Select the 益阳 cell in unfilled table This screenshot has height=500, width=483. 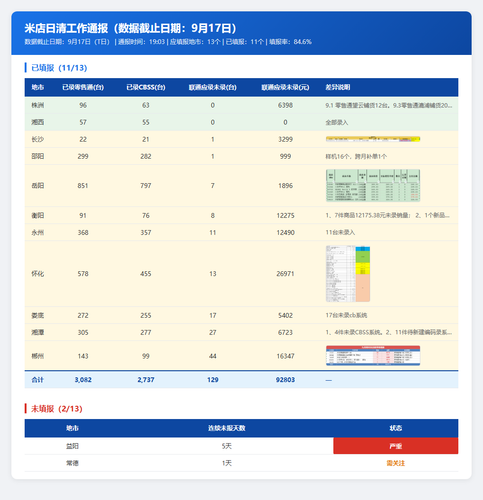click(72, 446)
